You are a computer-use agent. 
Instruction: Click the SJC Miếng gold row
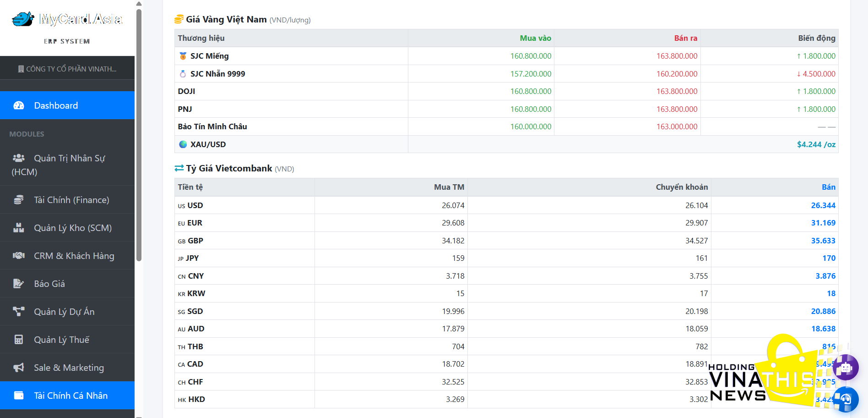point(209,56)
